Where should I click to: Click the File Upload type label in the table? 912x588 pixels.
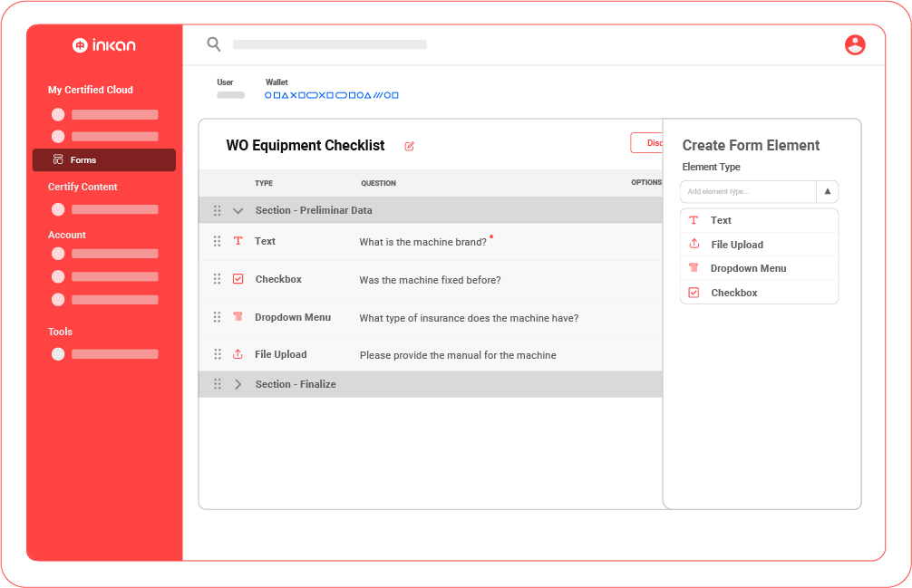click(280, 354)
